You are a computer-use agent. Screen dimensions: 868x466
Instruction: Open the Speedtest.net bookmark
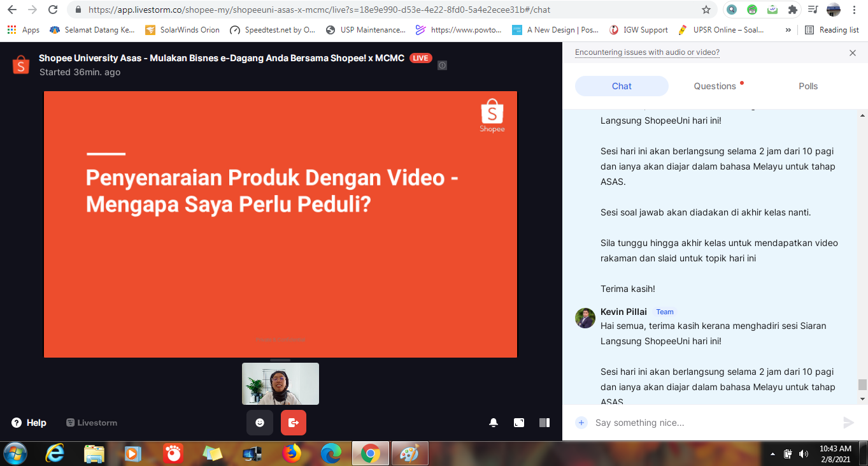coord(273,30)
